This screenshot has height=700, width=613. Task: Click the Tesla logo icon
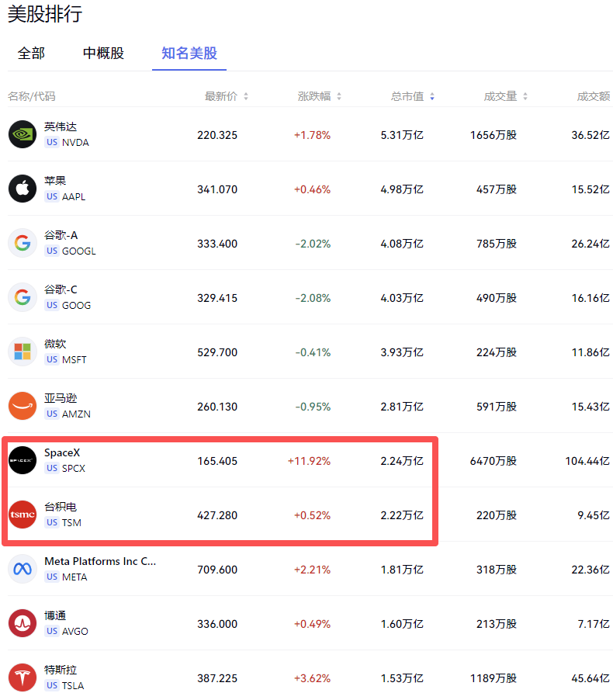pyautogui.click(x=23, y=677)
